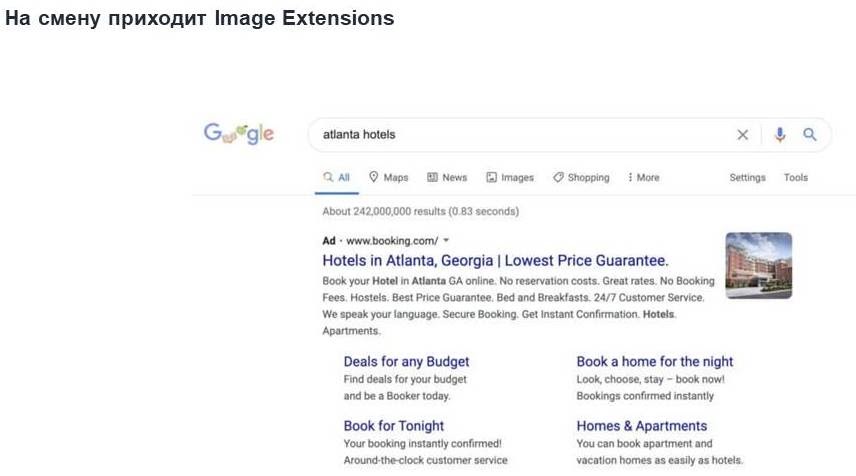Click the News newspaper icon

pos(433,177)
